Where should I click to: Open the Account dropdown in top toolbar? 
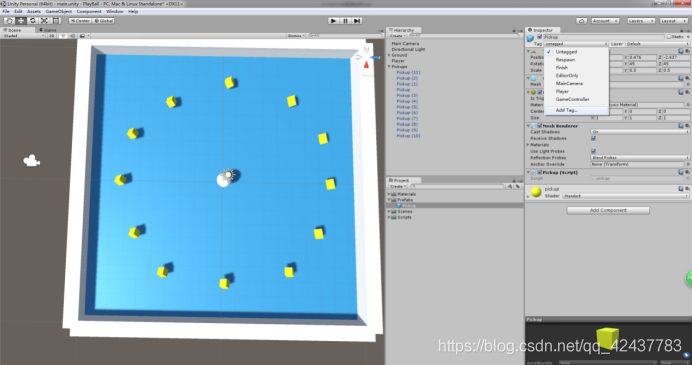tap(605, 21)
